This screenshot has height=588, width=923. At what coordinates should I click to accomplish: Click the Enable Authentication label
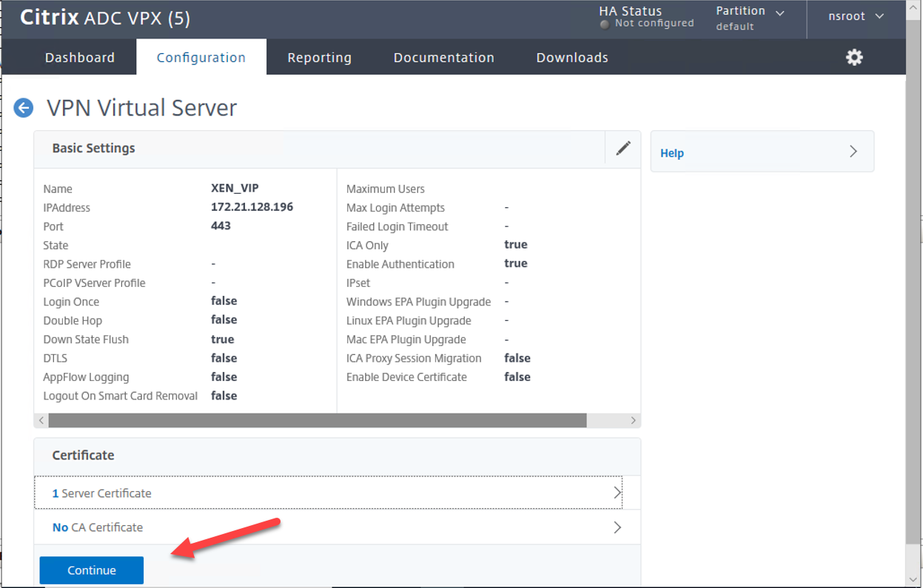tap(400, 264)
